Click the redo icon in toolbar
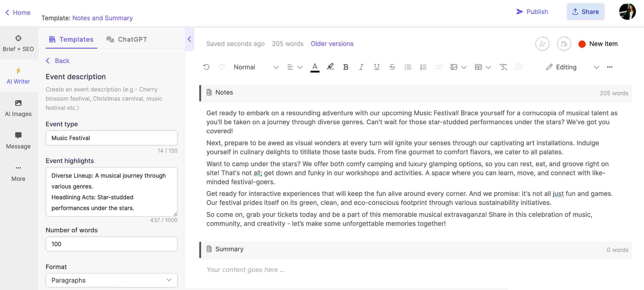The width and height of the screenshot is (644, 290). (x=221, y=67)
